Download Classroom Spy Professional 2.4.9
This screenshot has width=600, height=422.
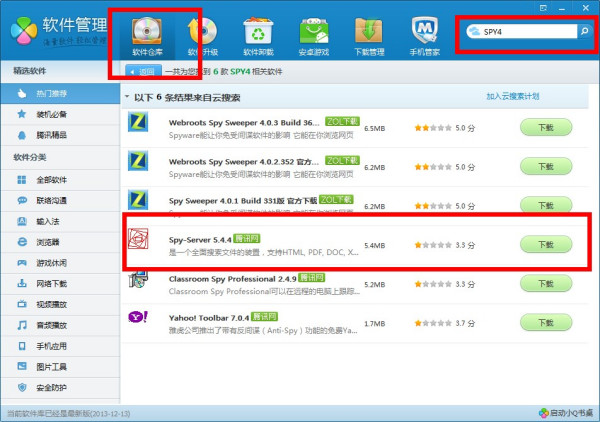pyautogui.click(x=546, y=284)
